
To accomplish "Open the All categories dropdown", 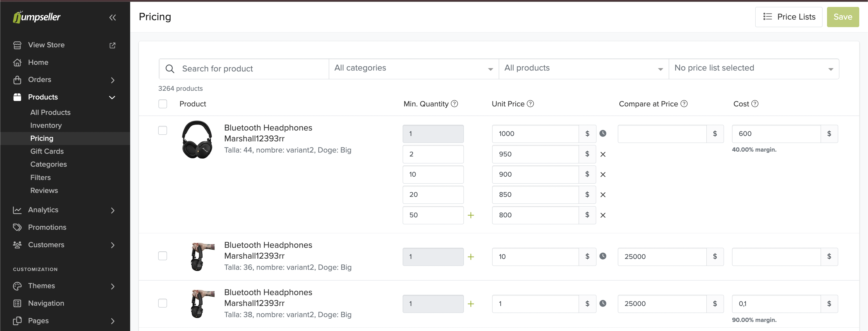I will pyautogui.click(x=414, y=69).
